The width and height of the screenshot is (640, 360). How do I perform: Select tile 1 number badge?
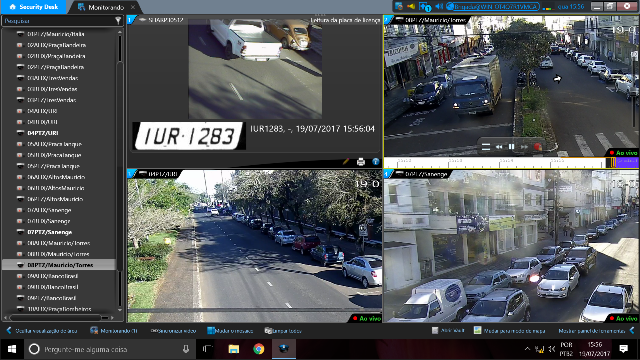130,20
